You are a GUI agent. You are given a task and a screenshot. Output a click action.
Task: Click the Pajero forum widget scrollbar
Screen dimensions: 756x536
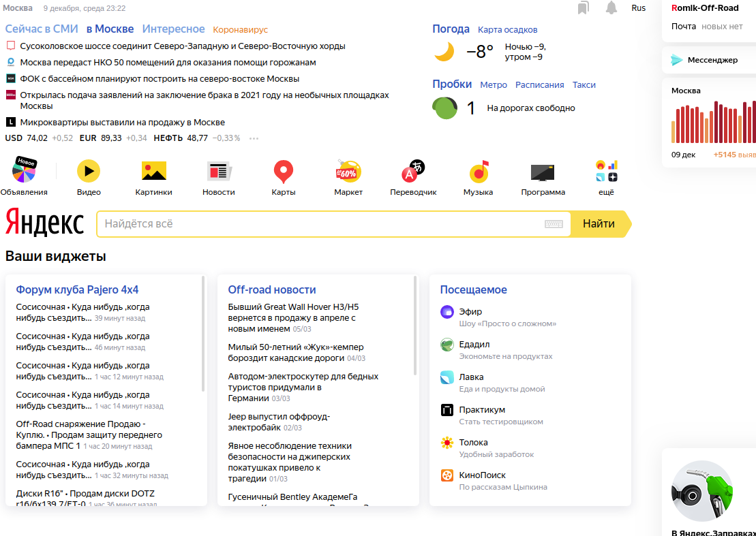tap(203, 334)
